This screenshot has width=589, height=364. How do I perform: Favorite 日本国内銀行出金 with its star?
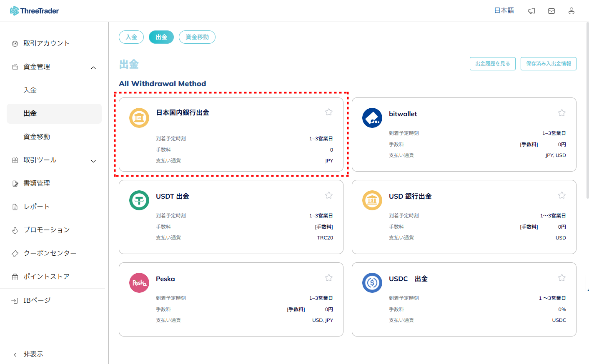pos(329,112)
